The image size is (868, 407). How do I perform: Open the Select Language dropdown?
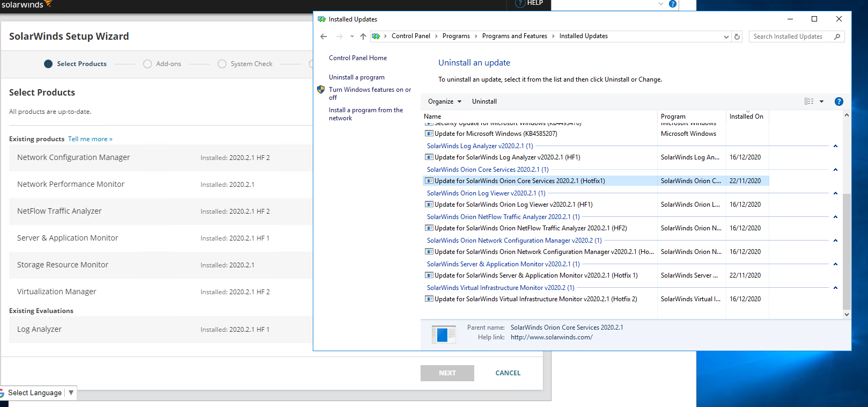[x=39, y=393]
